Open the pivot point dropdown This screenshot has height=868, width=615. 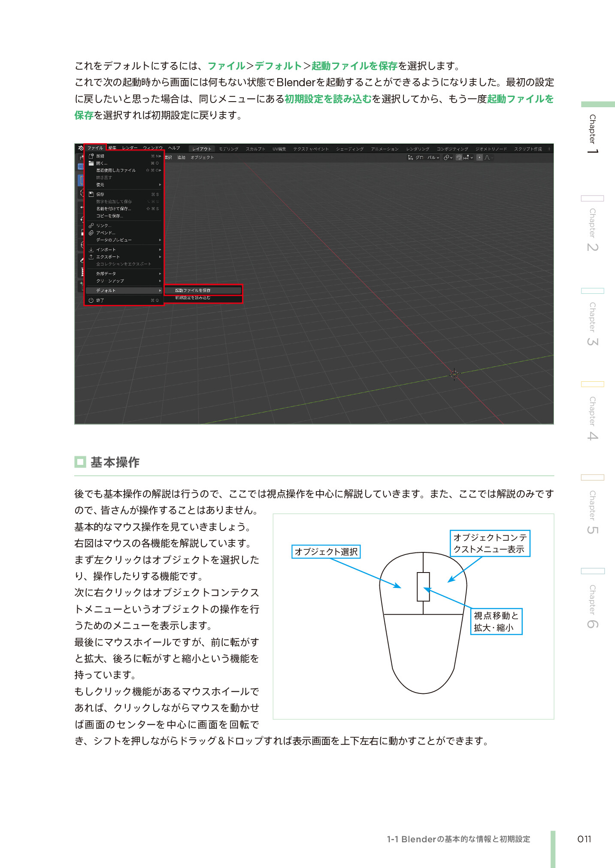[x=448, y=158]
